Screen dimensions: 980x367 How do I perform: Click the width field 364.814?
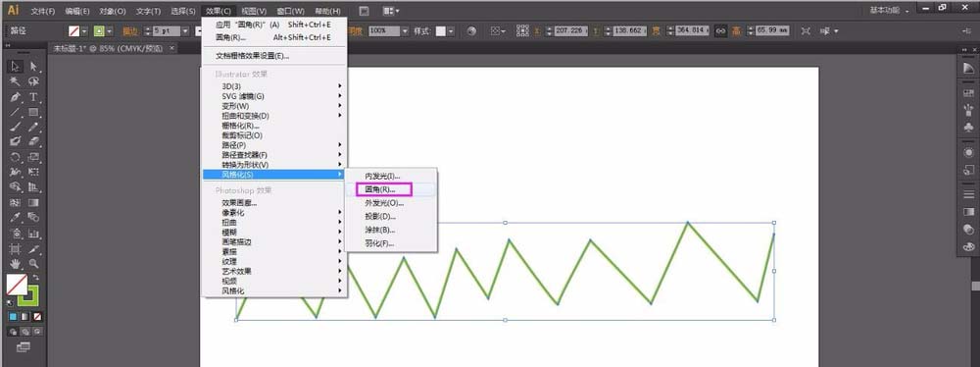(x=691, y=30)
